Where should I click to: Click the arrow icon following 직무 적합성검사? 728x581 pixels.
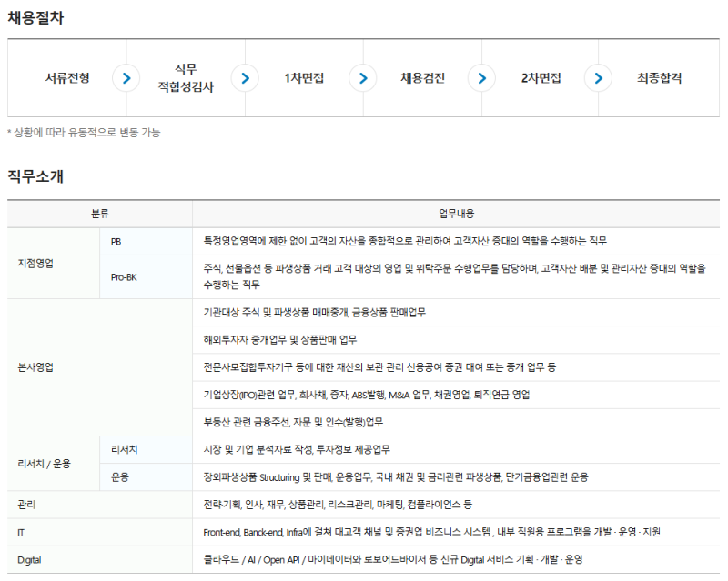(245, 78)
